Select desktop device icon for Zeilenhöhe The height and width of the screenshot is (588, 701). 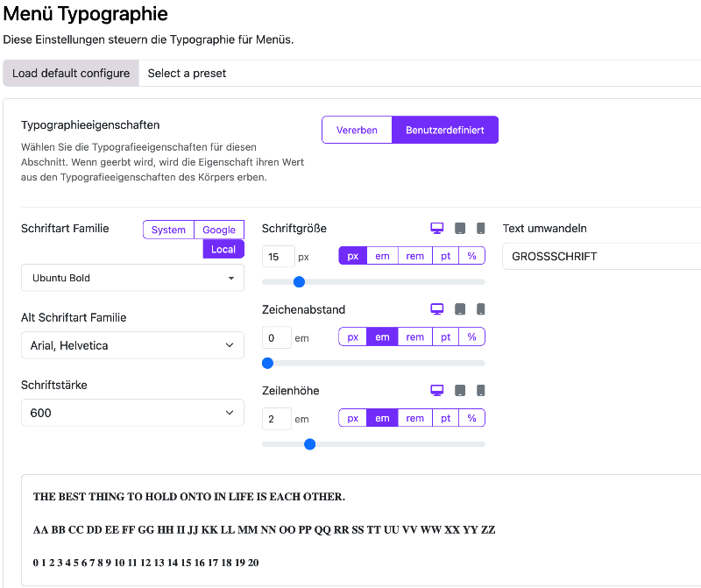[x=437, y=391]
